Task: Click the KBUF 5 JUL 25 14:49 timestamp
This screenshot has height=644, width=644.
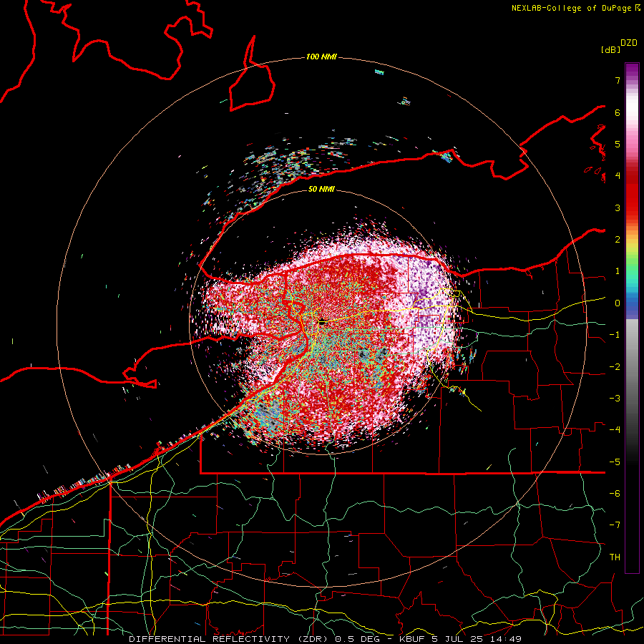Action: pos(460,639)
